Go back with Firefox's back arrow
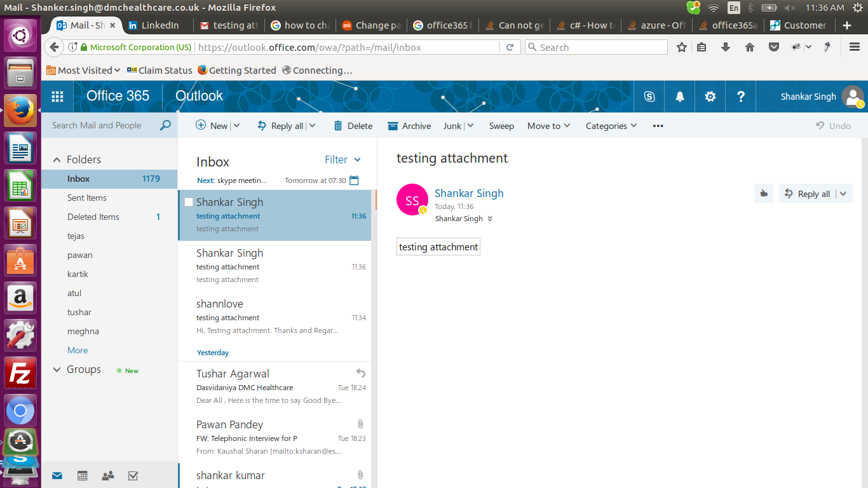Screen dimensions: 868x488 (55, 47)
